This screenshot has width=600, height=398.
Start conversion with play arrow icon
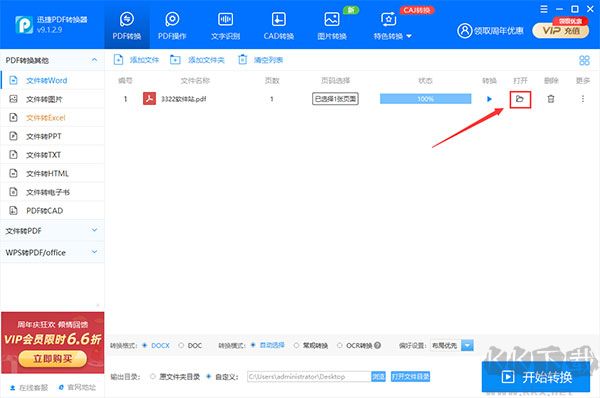(x=489, y=99)
